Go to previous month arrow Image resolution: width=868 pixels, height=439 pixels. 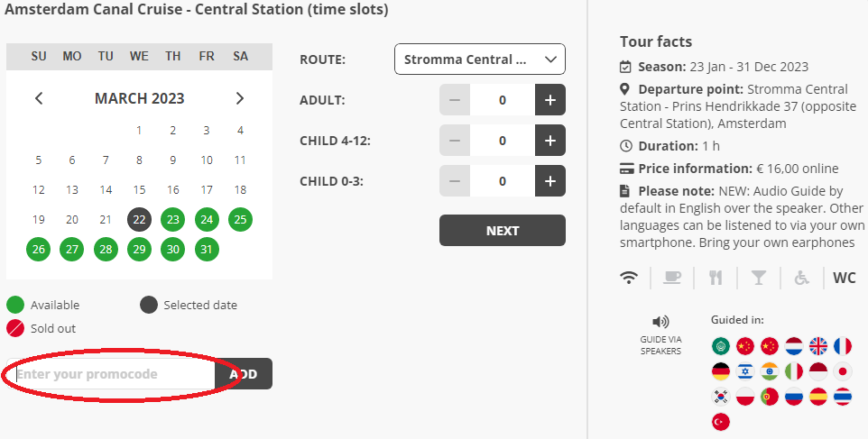click(39, 98)
